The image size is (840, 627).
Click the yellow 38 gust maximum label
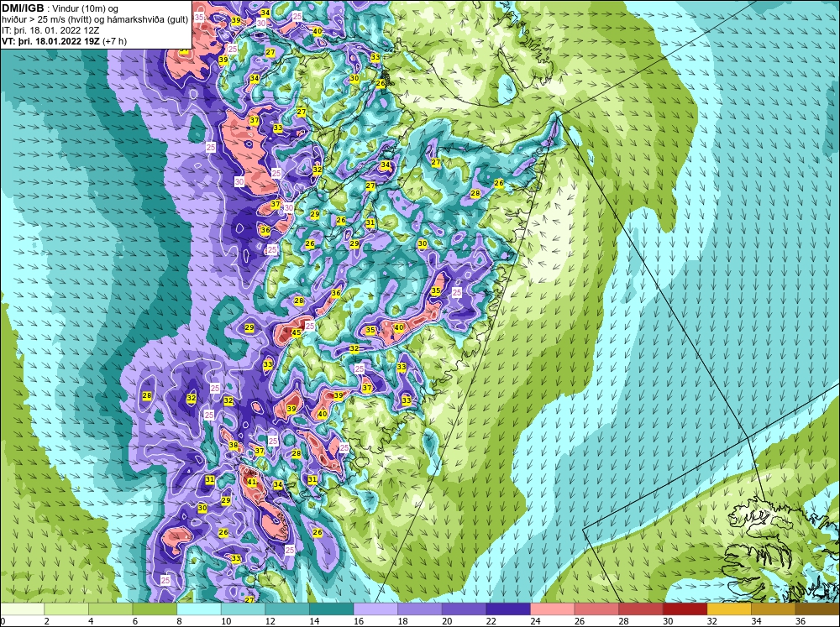click(233, 445)
